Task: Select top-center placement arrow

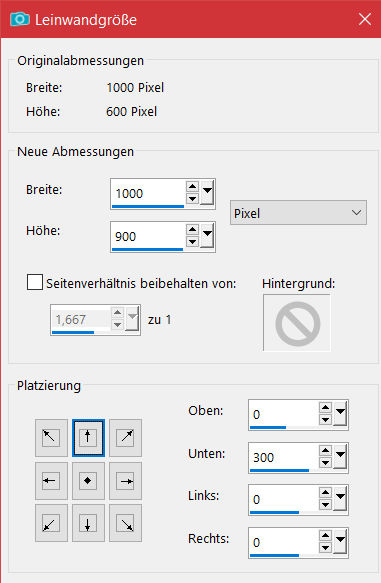Action: click(88, 438)
